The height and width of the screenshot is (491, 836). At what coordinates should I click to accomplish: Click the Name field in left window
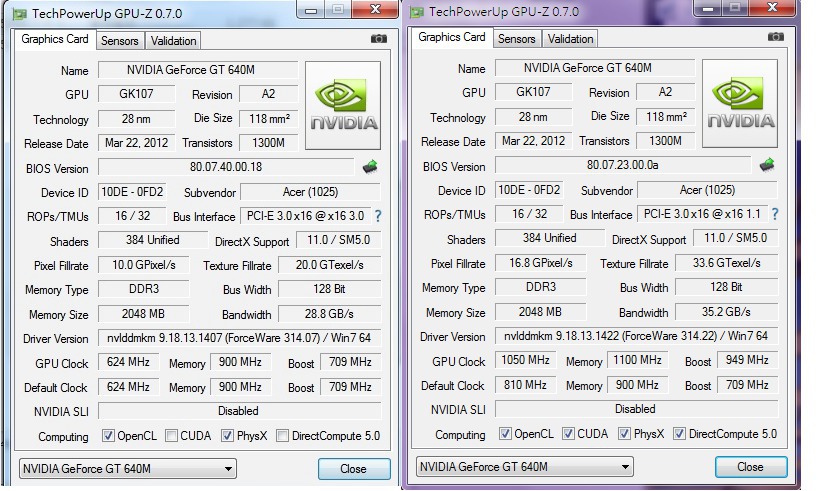click(x=198, y=70)
